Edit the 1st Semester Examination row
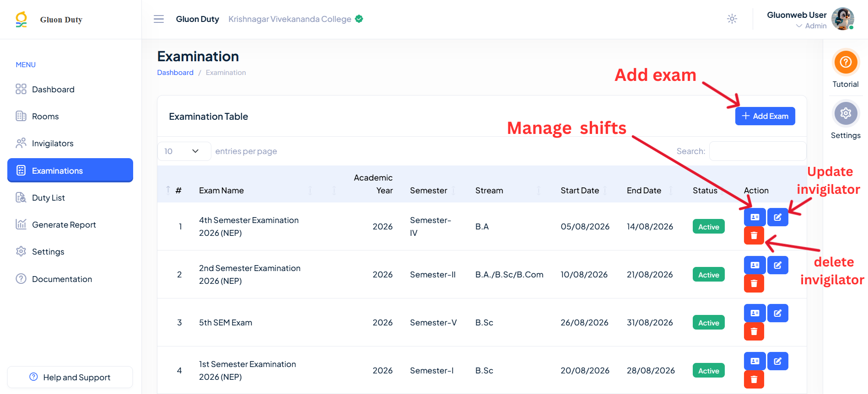Screen dimensions: 868x394 click(777, 361)
